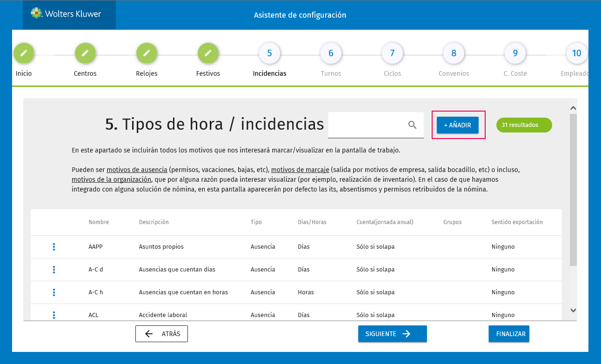Click the FINALIZAR button
The height and width of the screenshot is (364, 601).
(x=509, y=334)
